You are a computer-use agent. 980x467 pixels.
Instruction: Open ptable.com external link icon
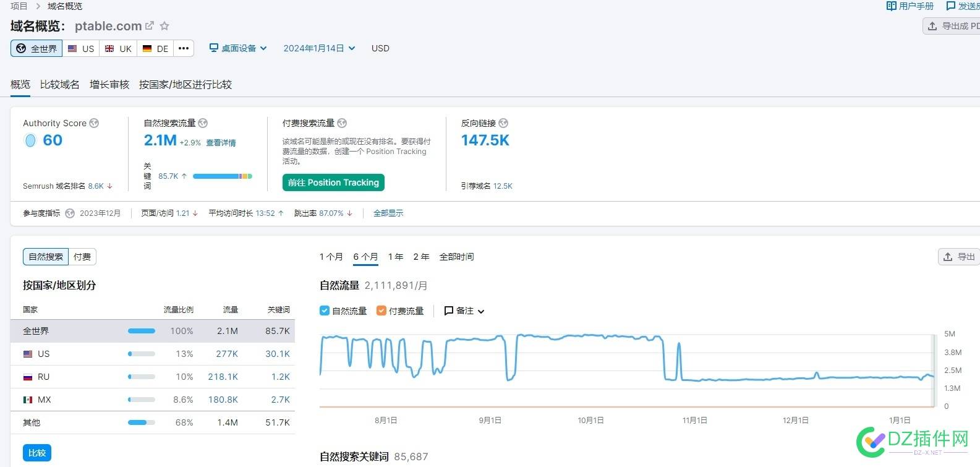click(x=150, y=26)
